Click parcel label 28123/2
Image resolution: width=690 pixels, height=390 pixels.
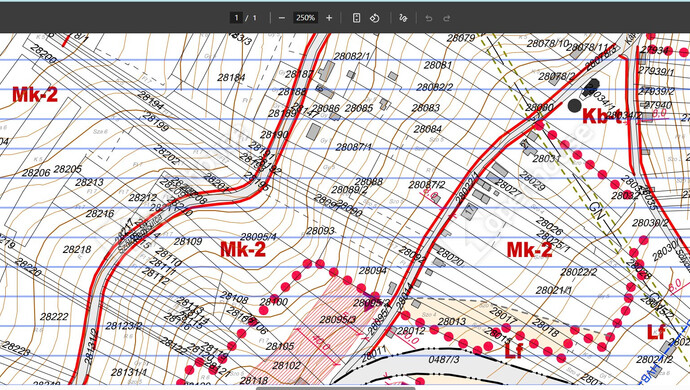[x=124, y=326]
